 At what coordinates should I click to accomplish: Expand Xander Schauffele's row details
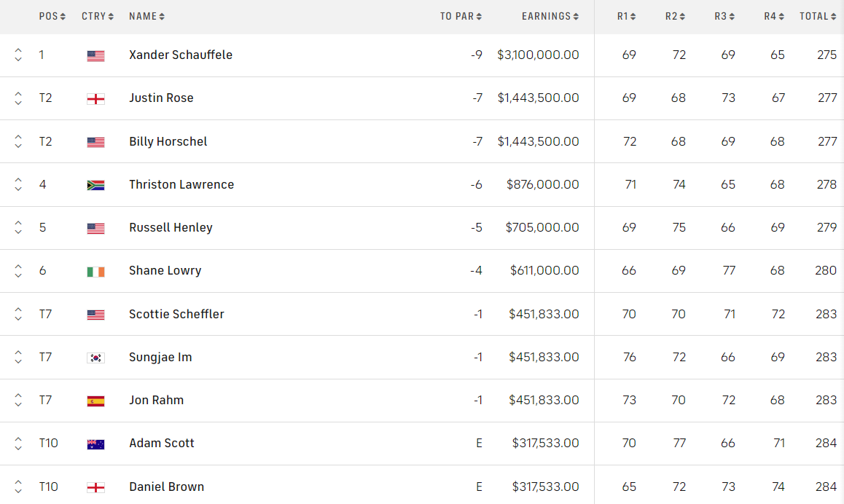click(x=18, y=55)
